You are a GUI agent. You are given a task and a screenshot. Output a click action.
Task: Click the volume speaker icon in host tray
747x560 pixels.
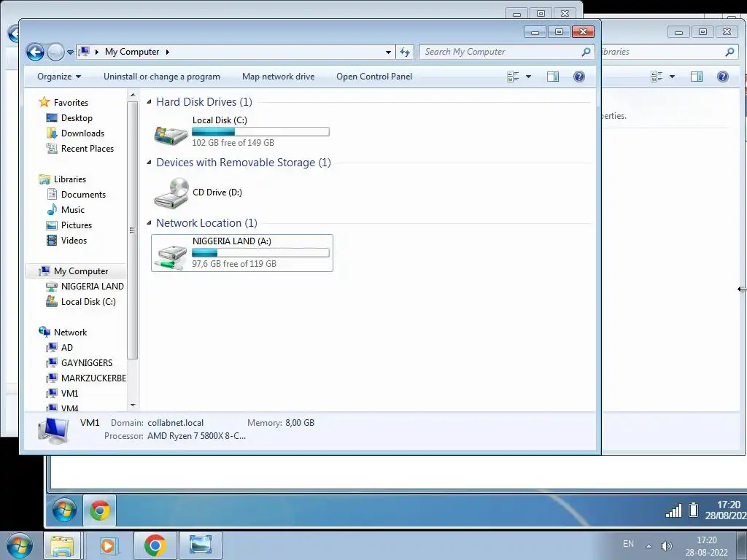point(667,546)
